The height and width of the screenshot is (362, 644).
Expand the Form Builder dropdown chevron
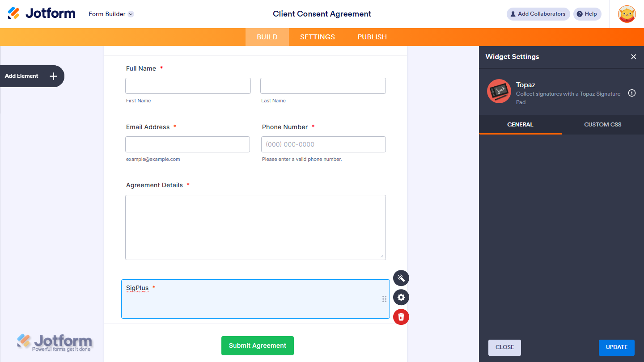point(130,14)
